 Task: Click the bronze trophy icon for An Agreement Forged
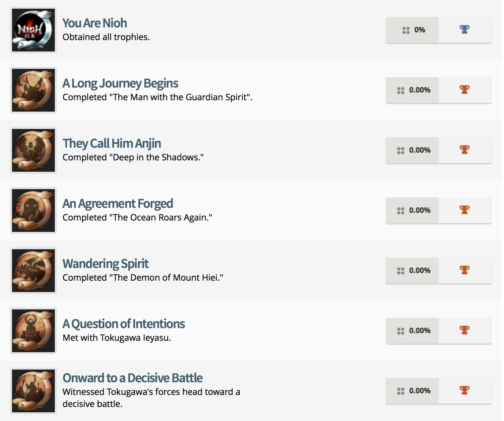464,210
